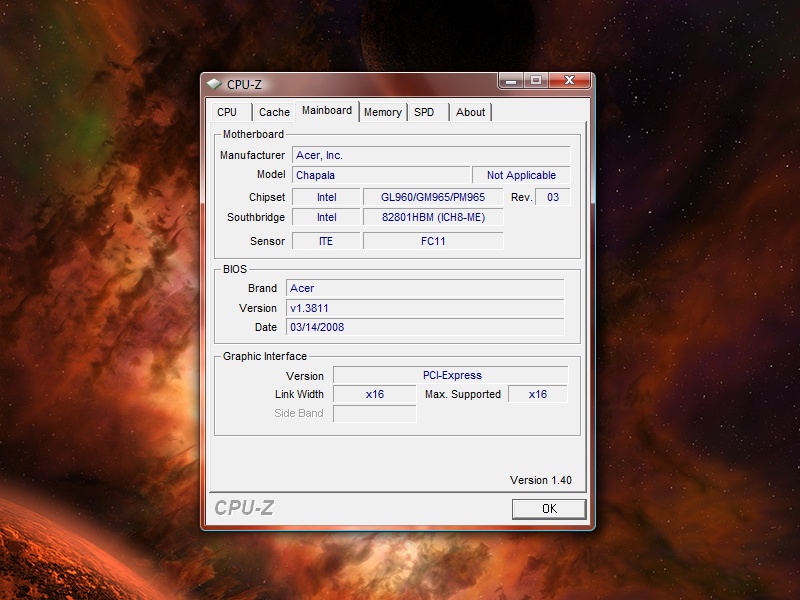Click the 'PCI-Express' graphic interface version
Viewport: 800px width, 600px height.
click(451, 375)
